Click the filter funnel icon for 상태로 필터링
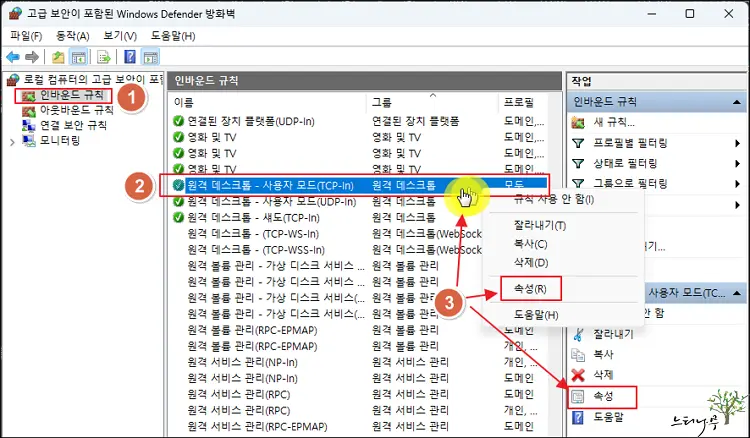Screen dimensions: 750x438 tap(578, 164)
